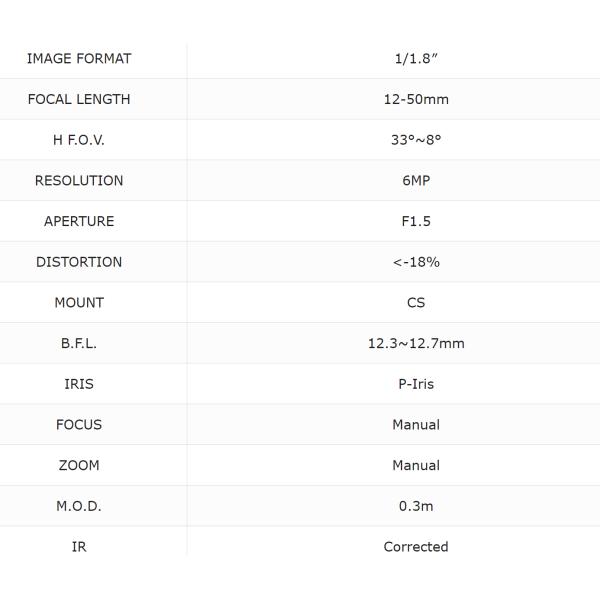Screen dimensions: 600x600
Task: Click the H F.O.V. label
Action: [x=79, y=140]
